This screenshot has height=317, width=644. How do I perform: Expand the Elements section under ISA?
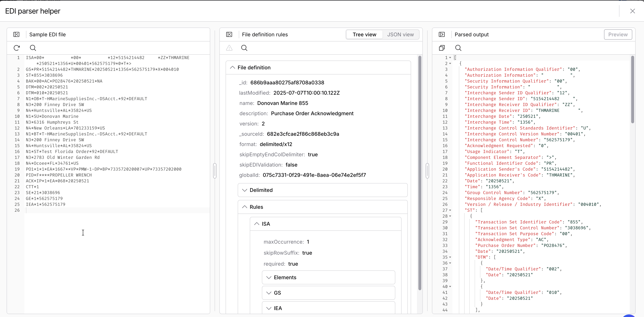(269, 278)
